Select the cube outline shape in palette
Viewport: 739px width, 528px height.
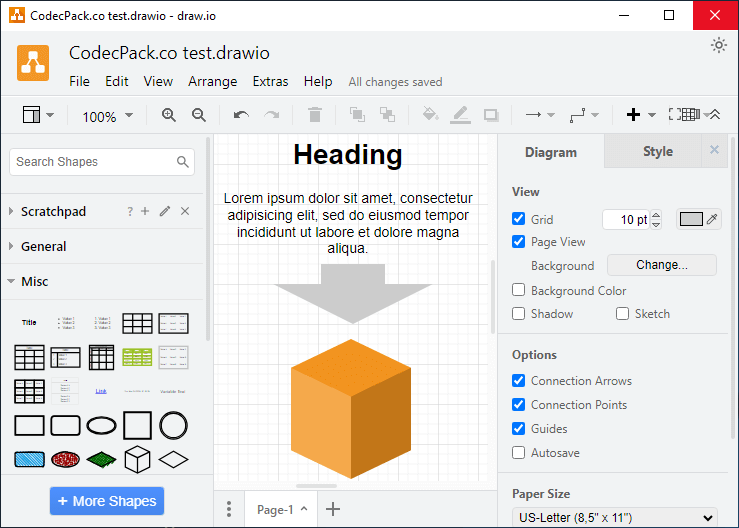137,459
